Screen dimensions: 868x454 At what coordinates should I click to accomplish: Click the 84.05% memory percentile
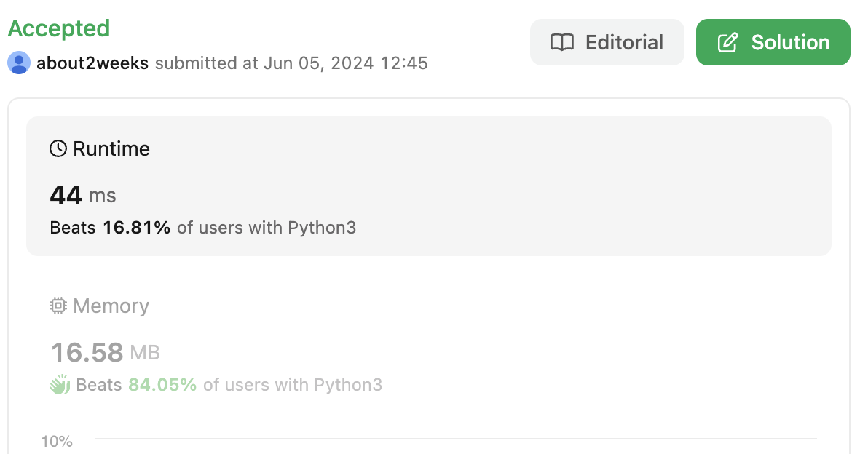coord(162,384)
